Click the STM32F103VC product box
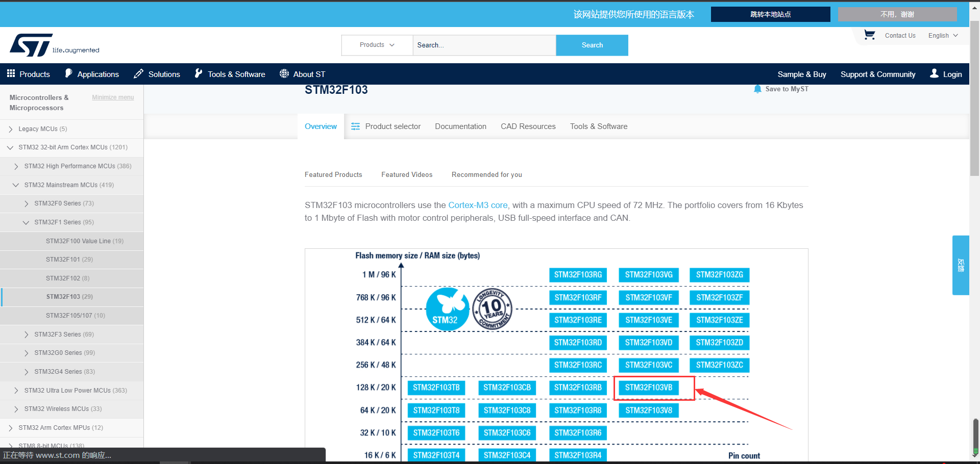This screenshot has width=980, height=464. (x=649, y=365)
